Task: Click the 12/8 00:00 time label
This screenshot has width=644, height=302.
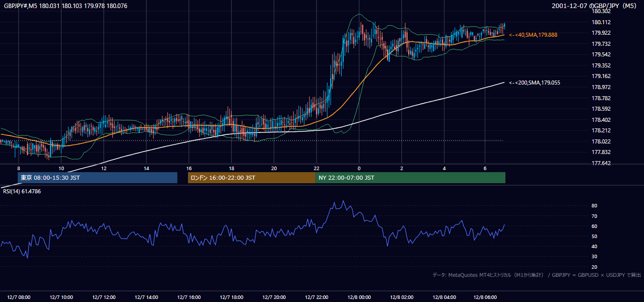Action: point(359,297)
